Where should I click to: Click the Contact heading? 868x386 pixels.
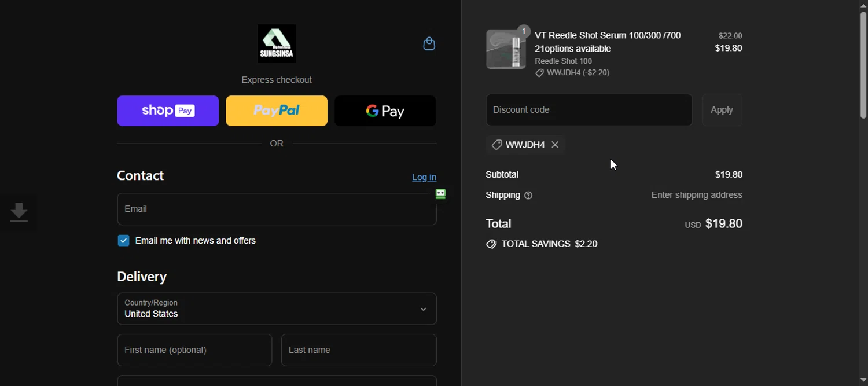click(140, 176)
